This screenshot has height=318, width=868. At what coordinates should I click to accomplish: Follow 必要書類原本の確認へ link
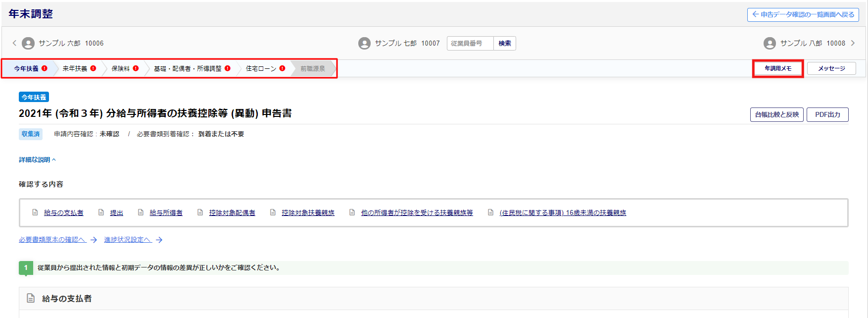52,240
